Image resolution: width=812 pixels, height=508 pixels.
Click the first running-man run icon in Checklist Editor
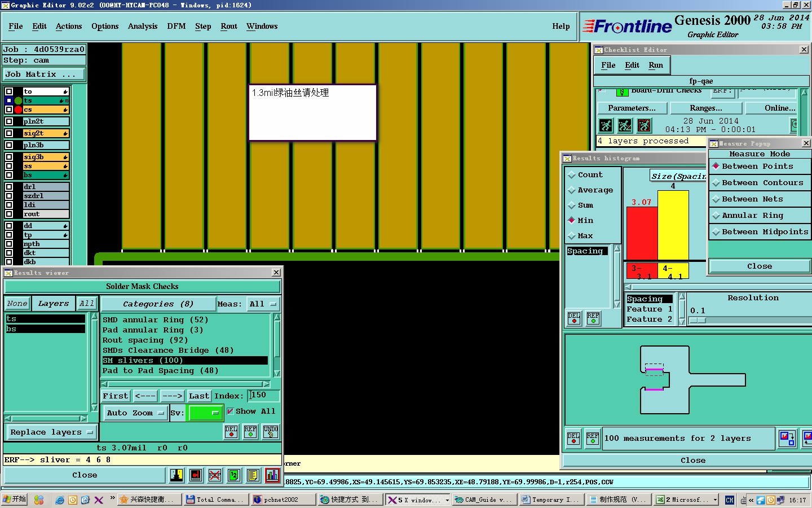coord(606,125)
